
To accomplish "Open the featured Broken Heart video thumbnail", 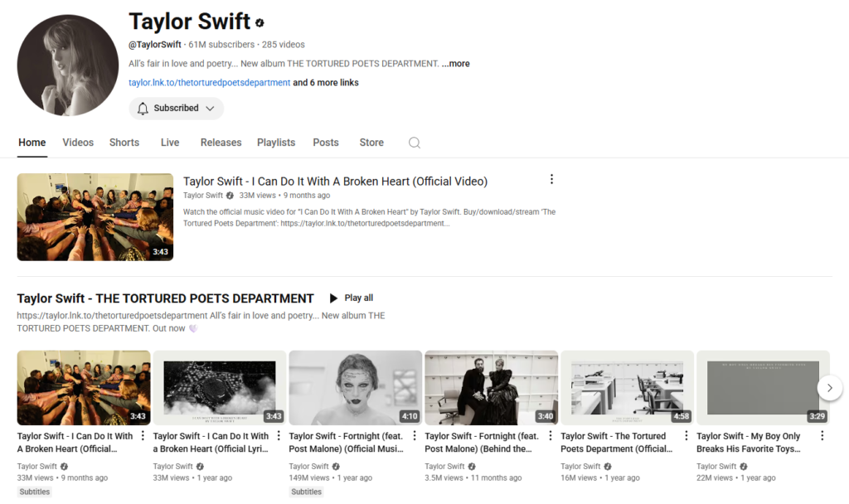I will (95, 217).
